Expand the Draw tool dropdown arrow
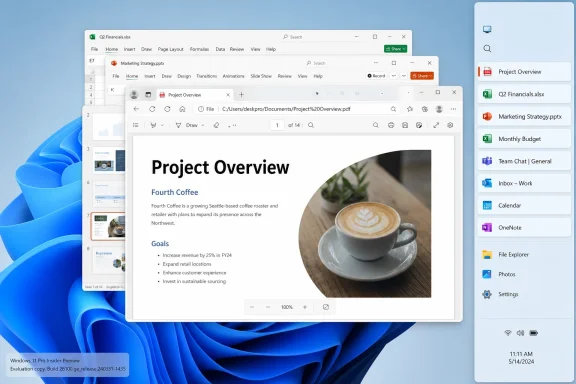 pos(203,125)
